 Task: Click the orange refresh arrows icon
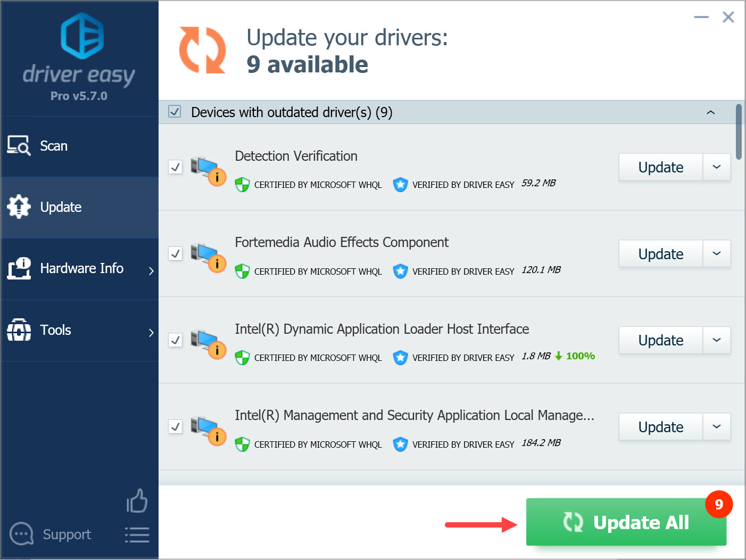[x=202, y=50]
